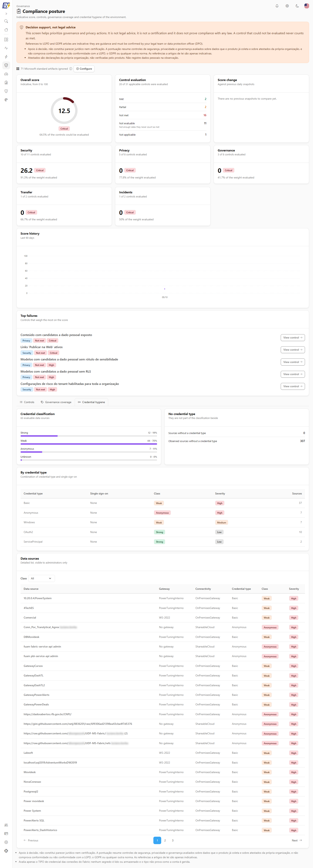Click the Strong credential progress bar

pos(89,436)
